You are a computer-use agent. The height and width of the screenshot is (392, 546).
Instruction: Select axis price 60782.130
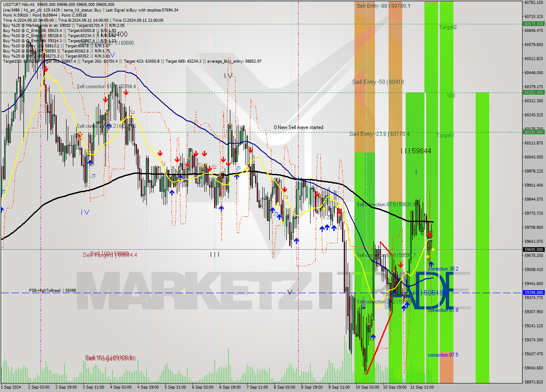coord(534,3)
